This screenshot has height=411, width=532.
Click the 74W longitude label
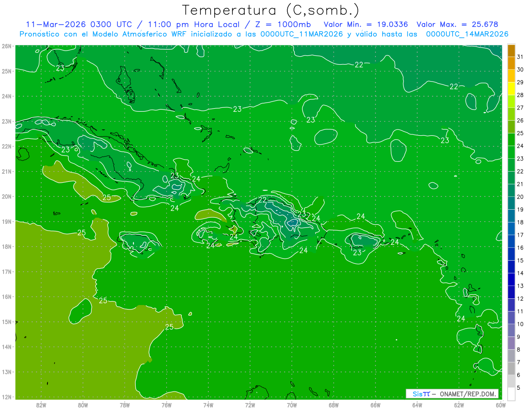[208, 404]
